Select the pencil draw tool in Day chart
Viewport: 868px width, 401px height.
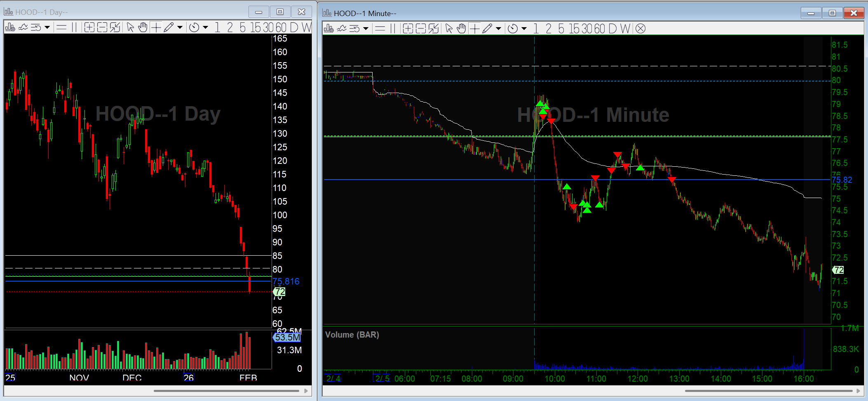coord(168,28)
